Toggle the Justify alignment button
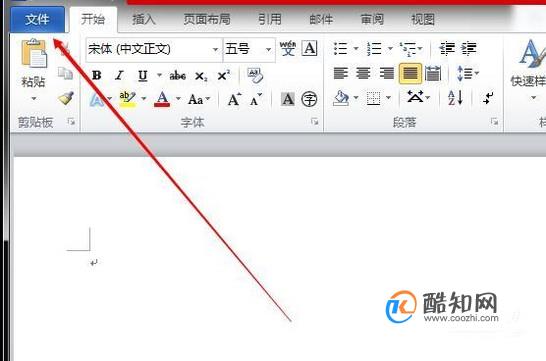 pyautogui.click(x=410, y=73)
